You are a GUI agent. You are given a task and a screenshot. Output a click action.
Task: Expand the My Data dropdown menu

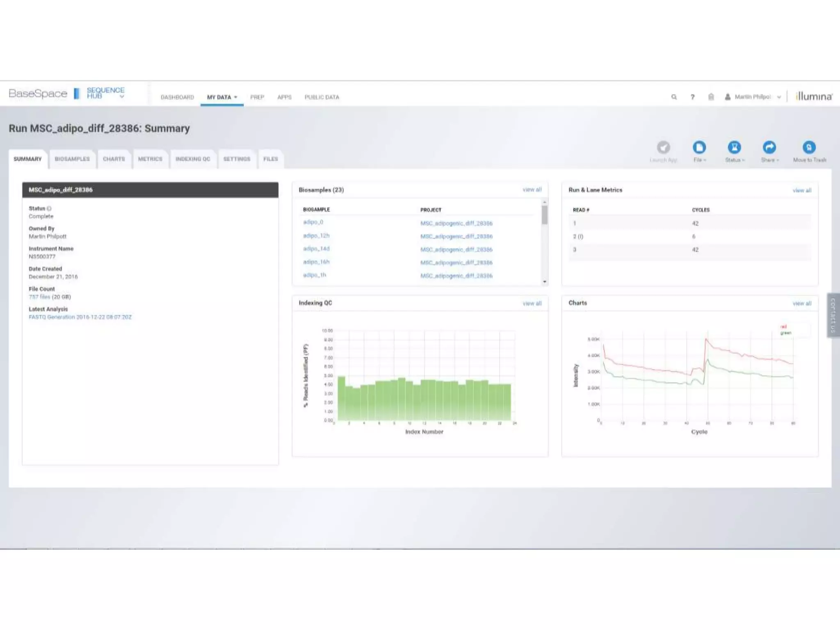222,97
